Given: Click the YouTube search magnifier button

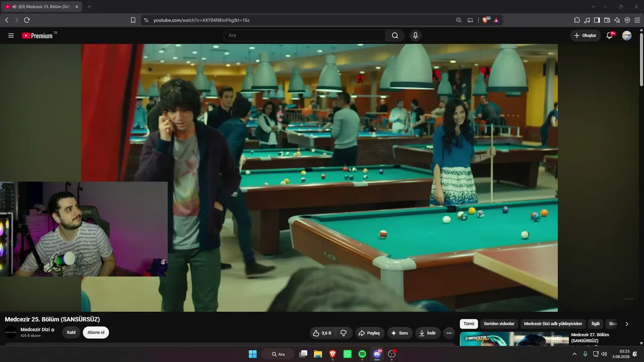Looking at the screenshot, I should 395,36.
